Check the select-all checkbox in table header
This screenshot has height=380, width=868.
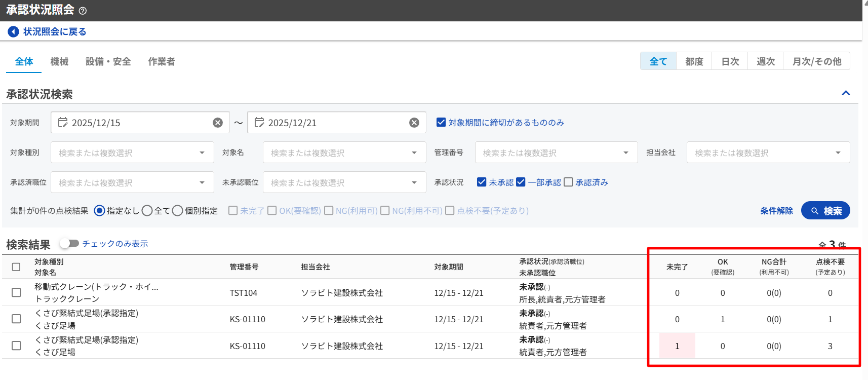click(x=16, y=267)
